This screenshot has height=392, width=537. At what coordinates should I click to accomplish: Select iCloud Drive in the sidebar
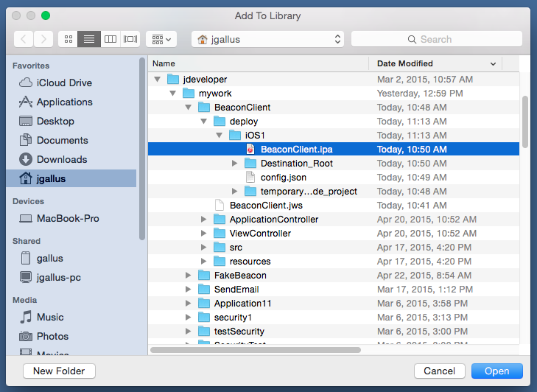[71, 83]
